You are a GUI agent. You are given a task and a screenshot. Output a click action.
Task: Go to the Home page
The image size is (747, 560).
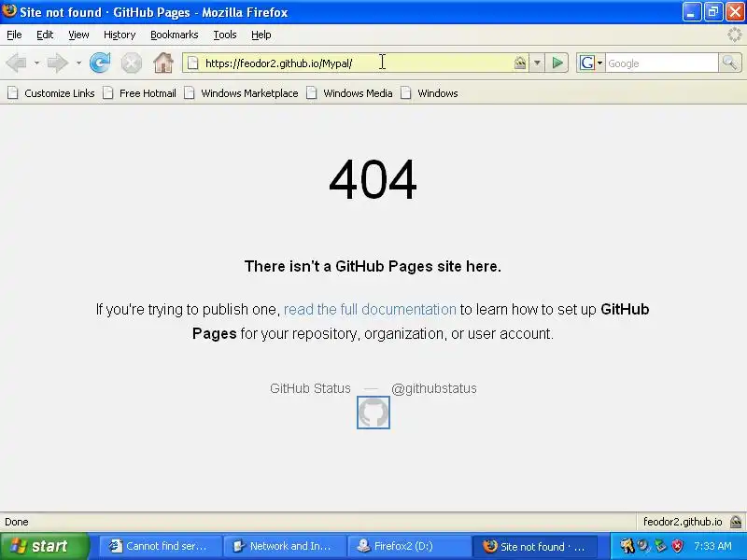162,63
